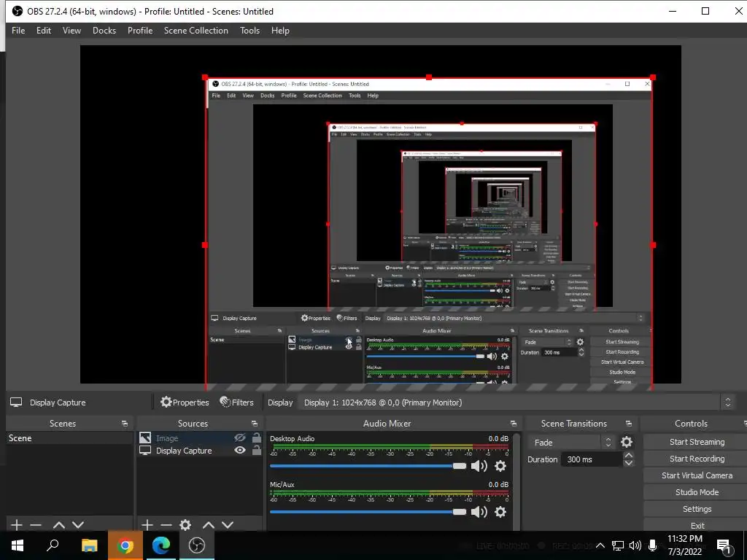Toggle lock on Image source

(257, 437)
